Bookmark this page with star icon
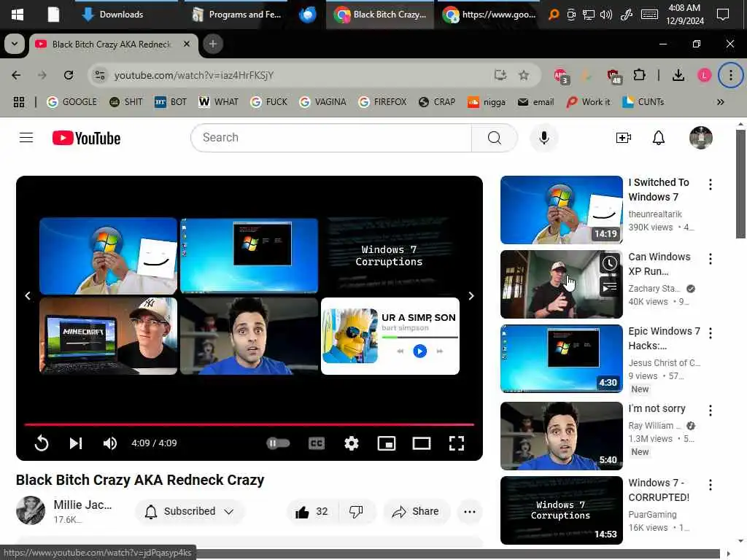This screenshot has width=747, height=560. pos(524,75)
